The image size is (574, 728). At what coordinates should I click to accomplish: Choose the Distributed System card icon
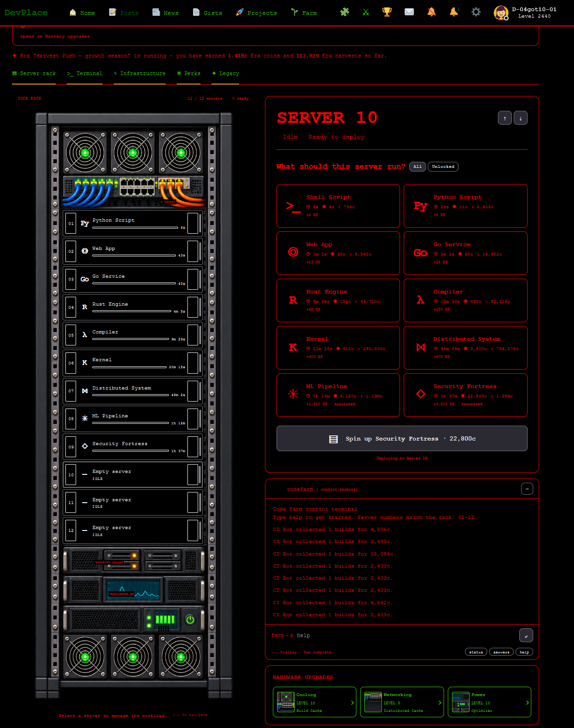(x=420, y=348)
